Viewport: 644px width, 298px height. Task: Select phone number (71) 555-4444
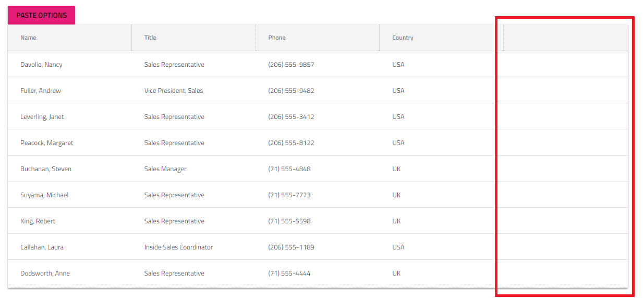289,273
